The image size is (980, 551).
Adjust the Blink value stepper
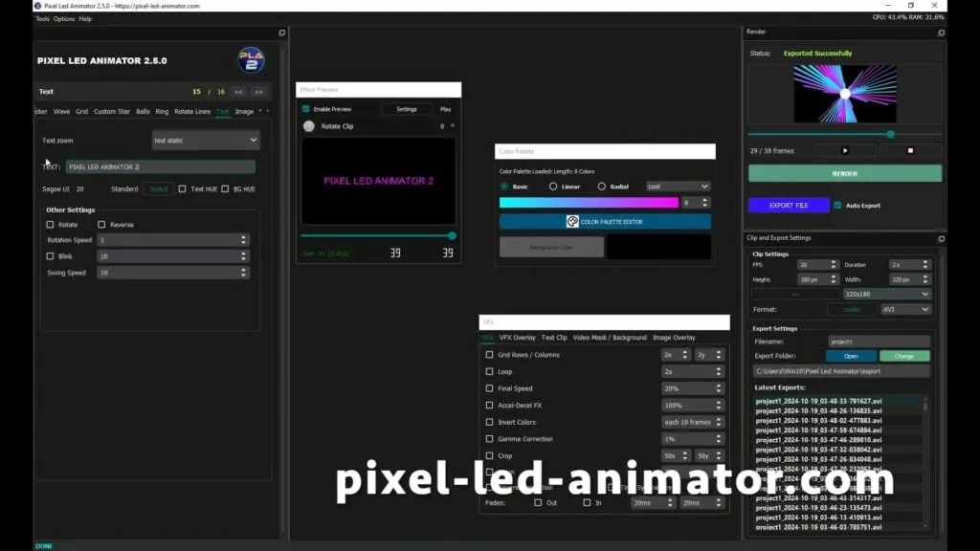[243, 256]
